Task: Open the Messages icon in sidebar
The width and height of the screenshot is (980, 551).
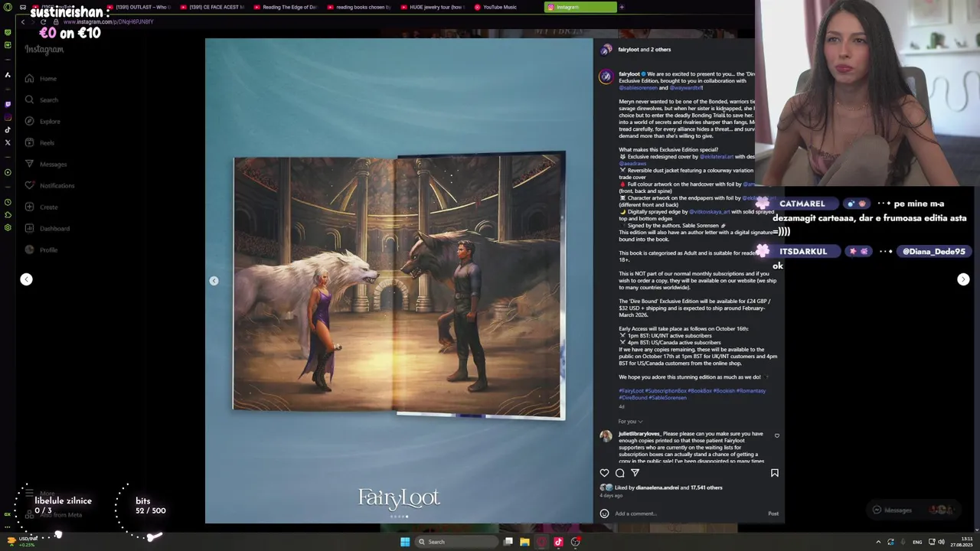Action: click(x=29, y=165)
